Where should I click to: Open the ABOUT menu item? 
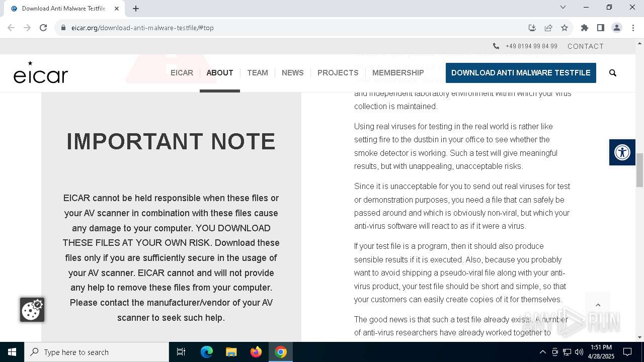coord(220,73)
